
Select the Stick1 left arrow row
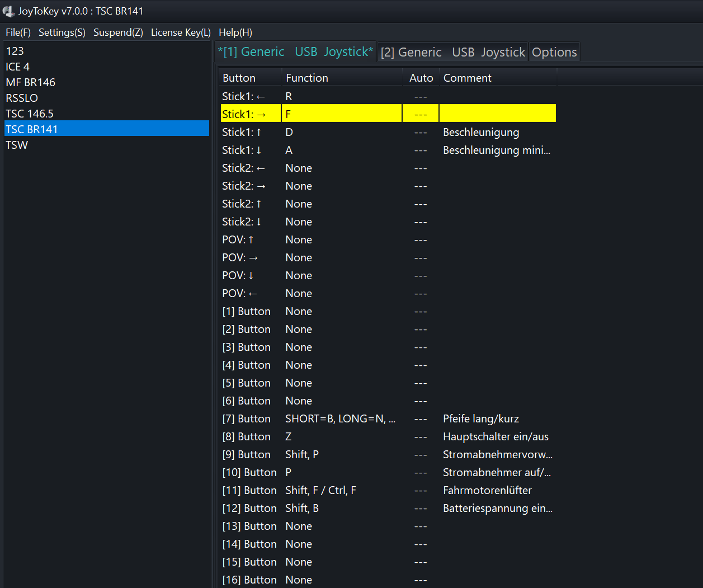point(388,96)
